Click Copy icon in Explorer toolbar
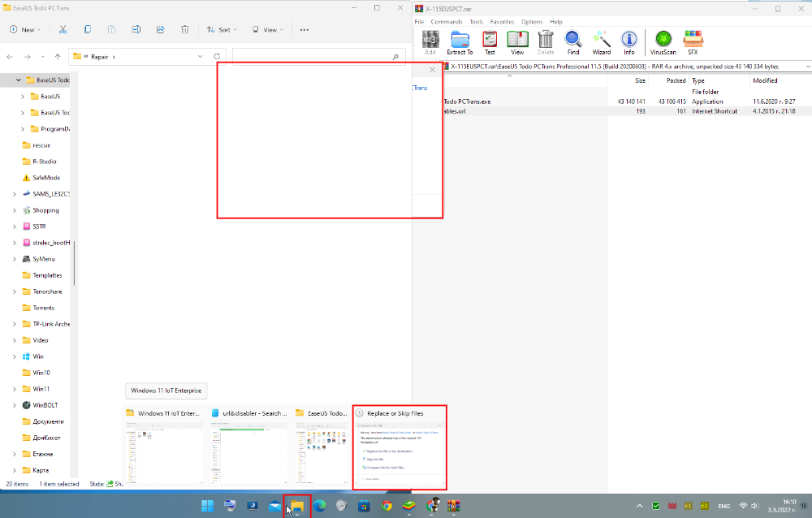The width and height of the screenshot is (812, 518). 87,29
